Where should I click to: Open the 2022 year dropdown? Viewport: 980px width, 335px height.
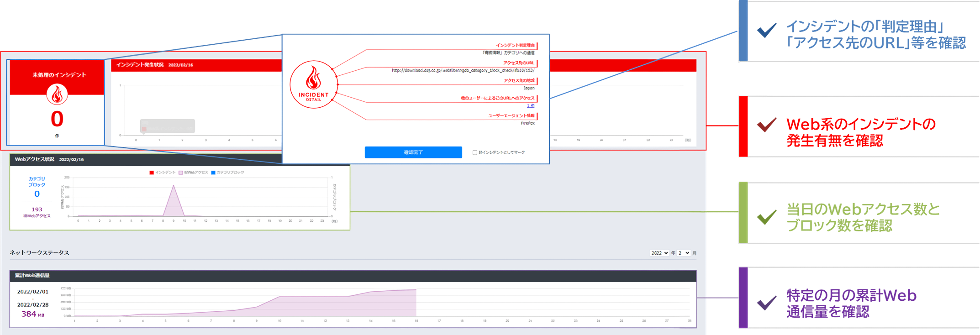[x=659, y=253]
